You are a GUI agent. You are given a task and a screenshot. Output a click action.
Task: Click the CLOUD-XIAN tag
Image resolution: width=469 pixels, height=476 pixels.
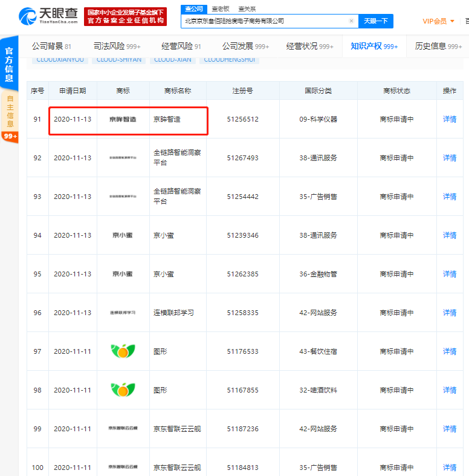coord(173,60)
